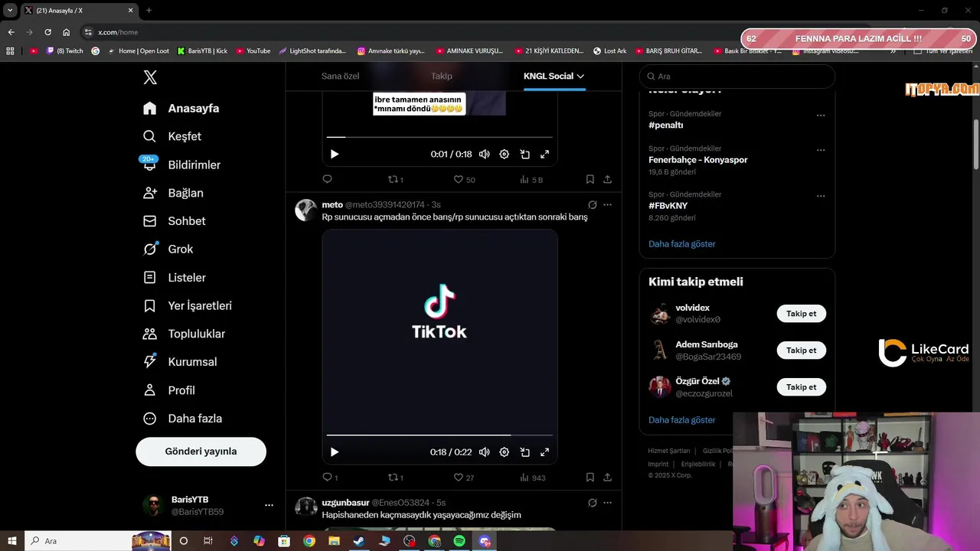Screen dimensions: 980x551
Task: Open Profil page
Action: (x=169, y=390)
